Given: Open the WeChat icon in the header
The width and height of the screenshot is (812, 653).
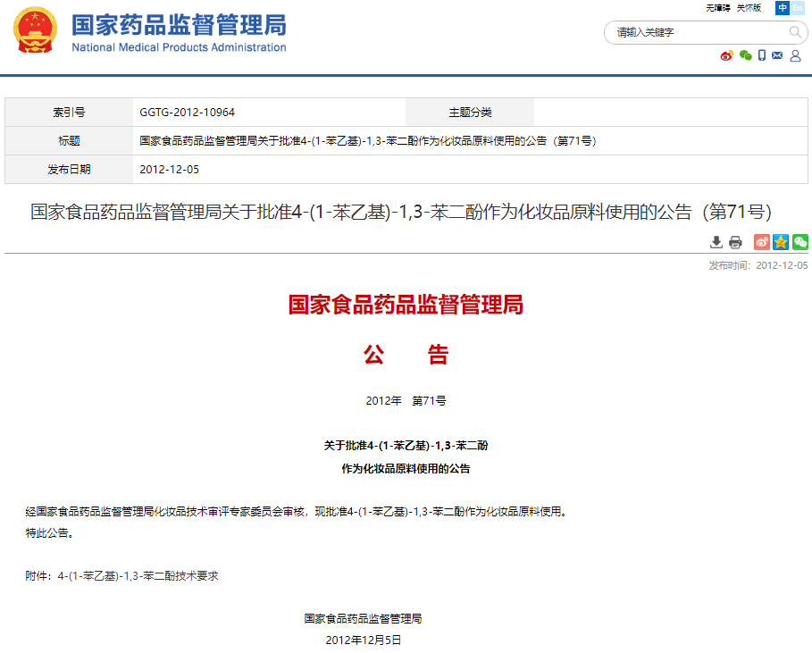Looking at the screenshot, I should [x=744, y=55].
